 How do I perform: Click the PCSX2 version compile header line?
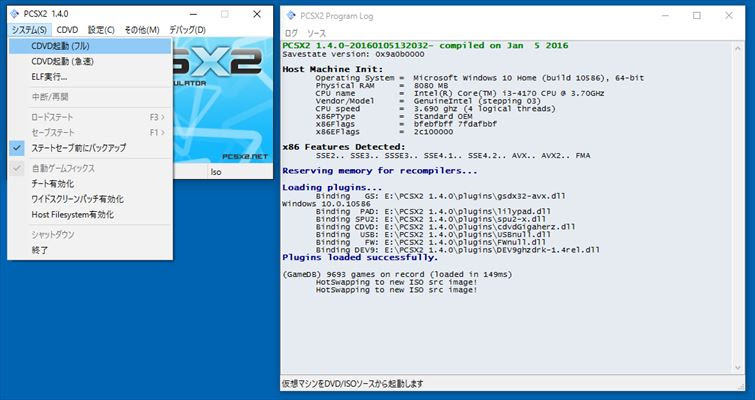pyautogui.click(x=425, y=46)
